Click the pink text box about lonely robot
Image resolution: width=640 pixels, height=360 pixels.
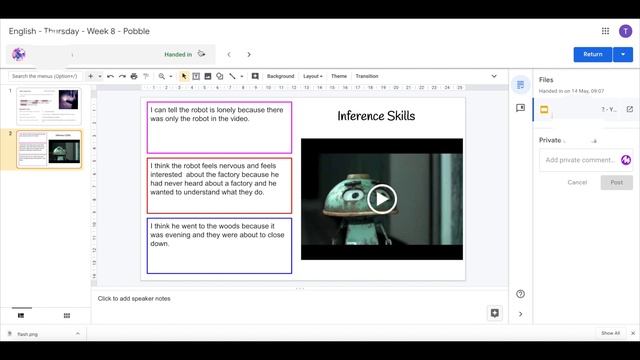click(x=219, y=128)
